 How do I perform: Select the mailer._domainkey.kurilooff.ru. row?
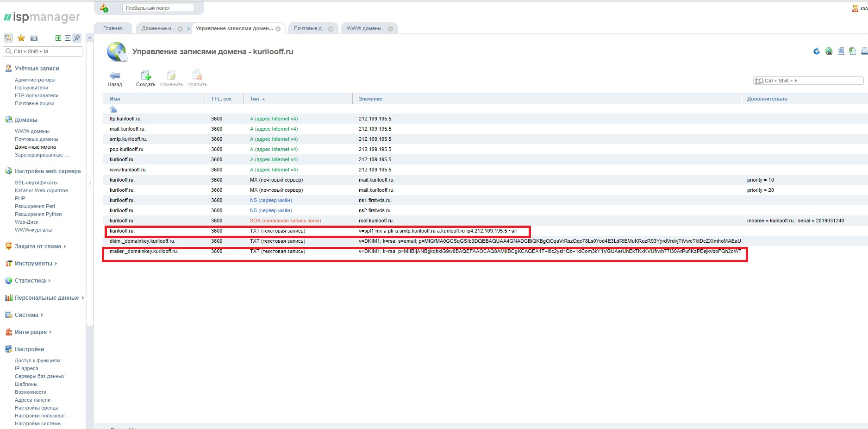[485, 251]
